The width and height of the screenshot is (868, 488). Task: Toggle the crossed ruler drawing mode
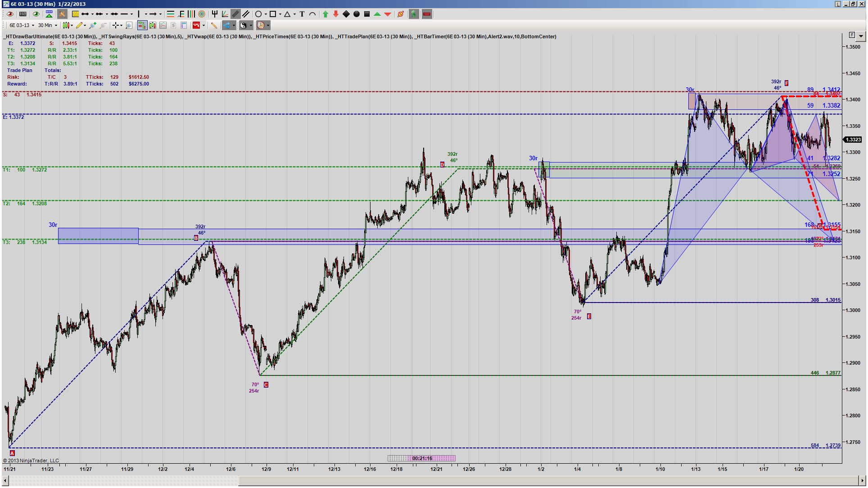62,14
